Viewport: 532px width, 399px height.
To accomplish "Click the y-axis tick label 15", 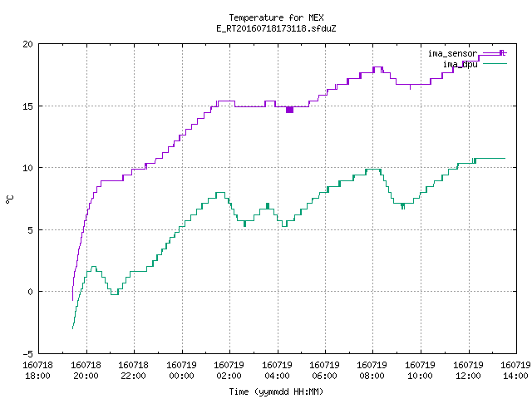I will (x=27, y=106).
